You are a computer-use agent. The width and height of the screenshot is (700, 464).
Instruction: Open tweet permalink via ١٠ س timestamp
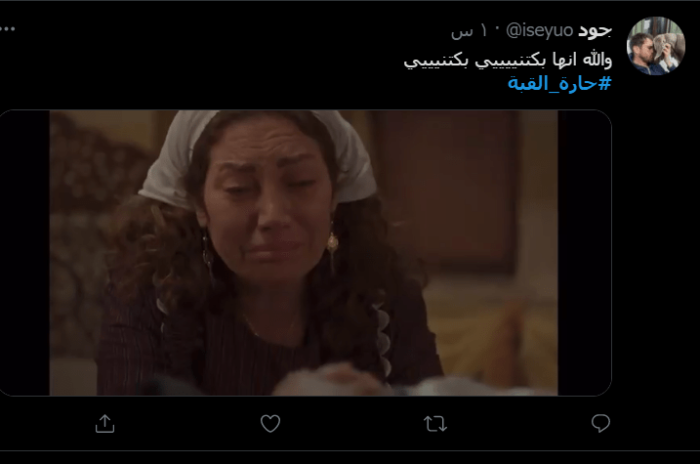point(470,31)
